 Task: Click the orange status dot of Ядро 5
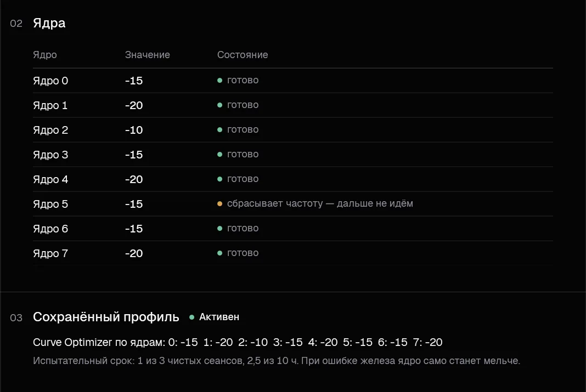pyautogui.click(x=219, y=204)
